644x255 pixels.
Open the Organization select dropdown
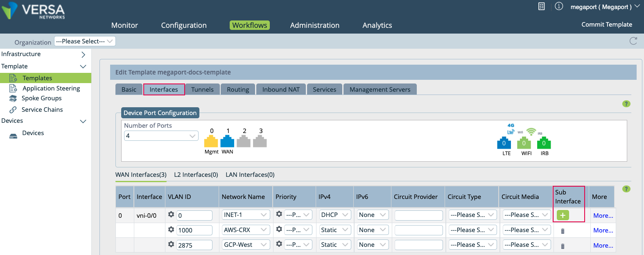coord(85,41)
